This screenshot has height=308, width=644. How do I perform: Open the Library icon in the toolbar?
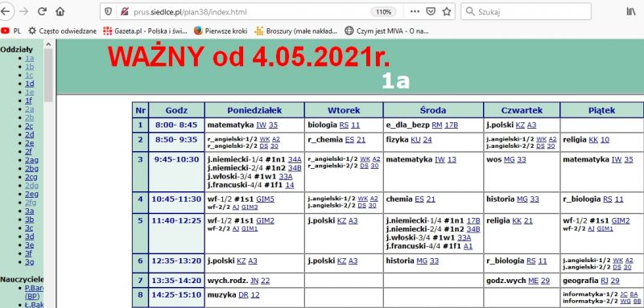[631, 11]
